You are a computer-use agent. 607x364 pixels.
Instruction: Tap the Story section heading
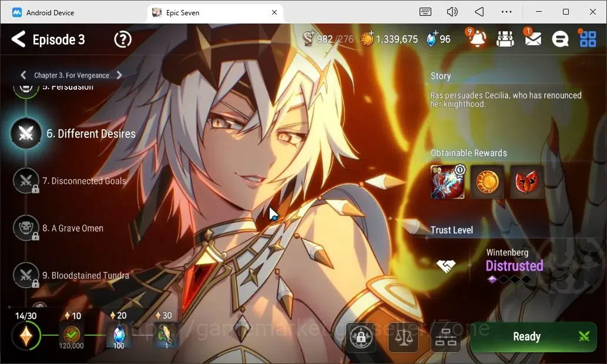pyautogui.click(x=441, y=76)
